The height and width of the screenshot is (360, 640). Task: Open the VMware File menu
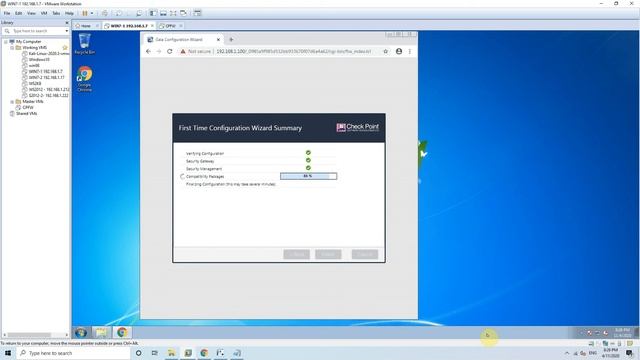7,13
